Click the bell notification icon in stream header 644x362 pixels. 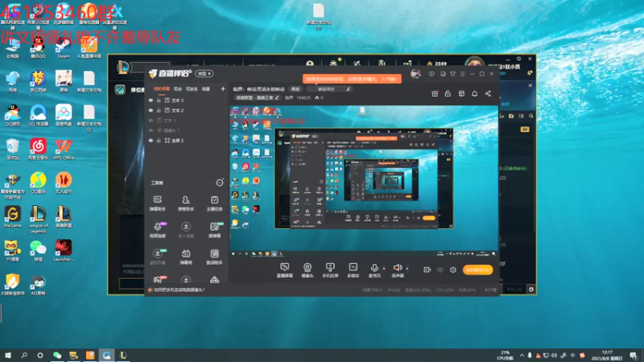tap(474, 93)
